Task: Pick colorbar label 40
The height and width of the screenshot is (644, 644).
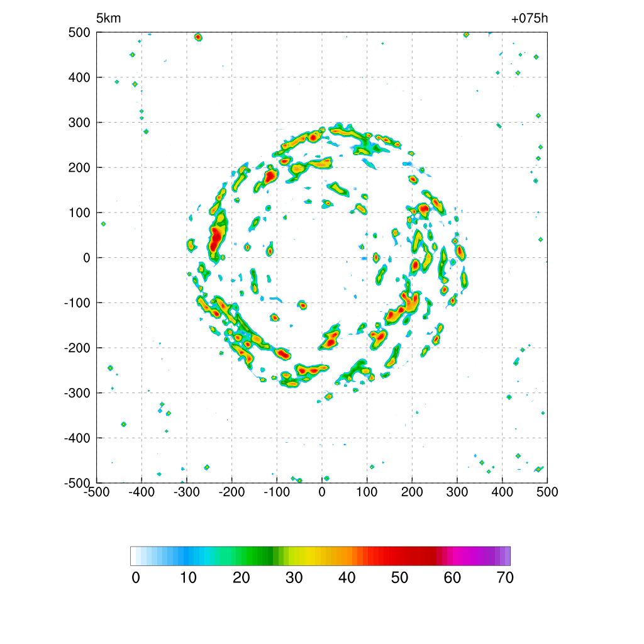Action: [347, 578]
